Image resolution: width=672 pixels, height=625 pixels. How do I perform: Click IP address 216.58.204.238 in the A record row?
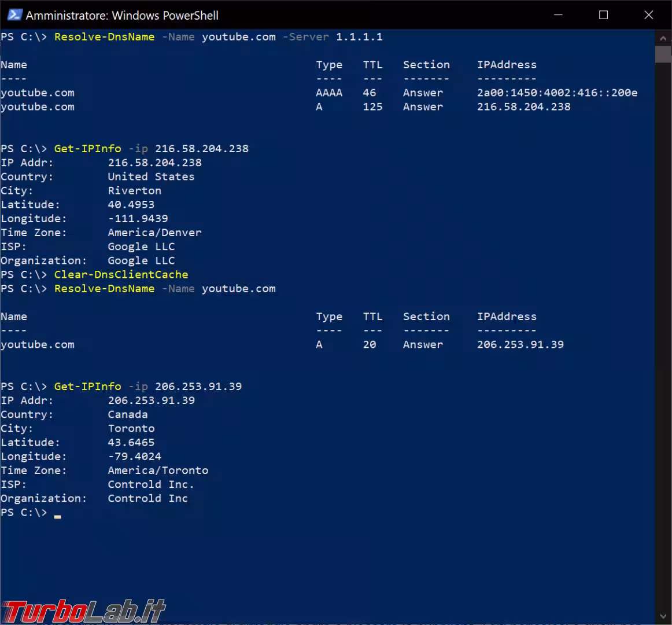click(524, 107)
